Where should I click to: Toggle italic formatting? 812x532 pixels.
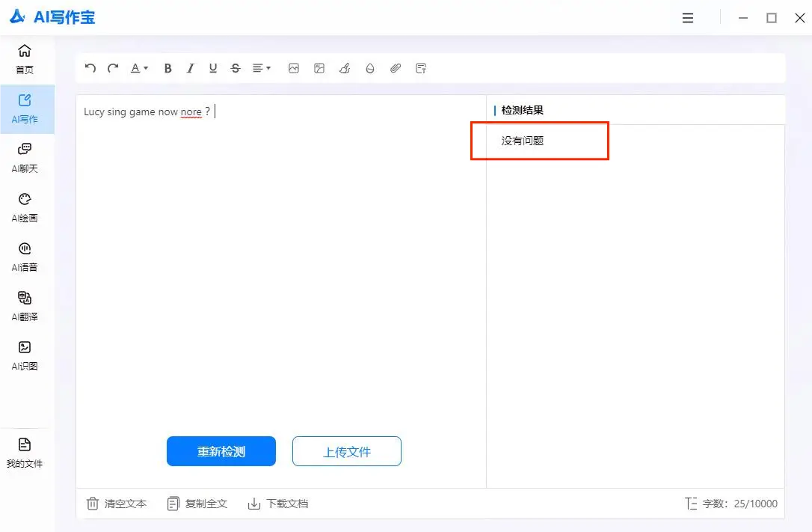coord(191,68)
